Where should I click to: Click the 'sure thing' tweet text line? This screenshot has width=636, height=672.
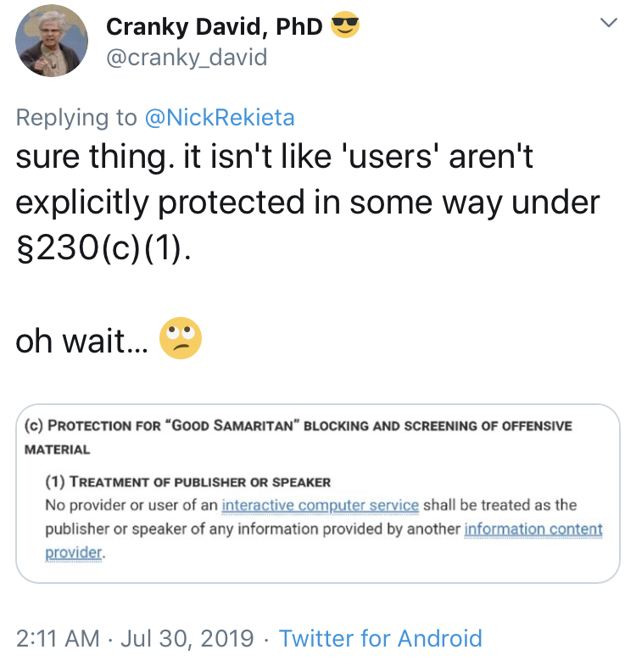coord(275,157)
